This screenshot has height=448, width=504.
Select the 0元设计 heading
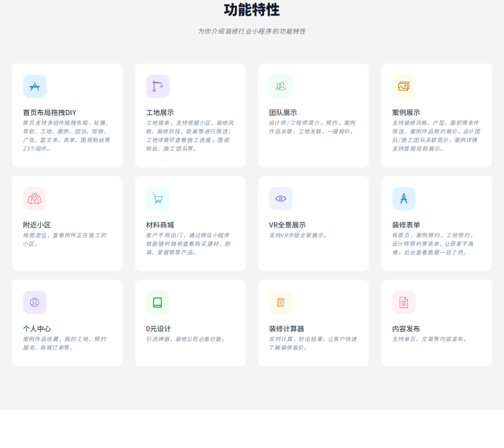159,329
